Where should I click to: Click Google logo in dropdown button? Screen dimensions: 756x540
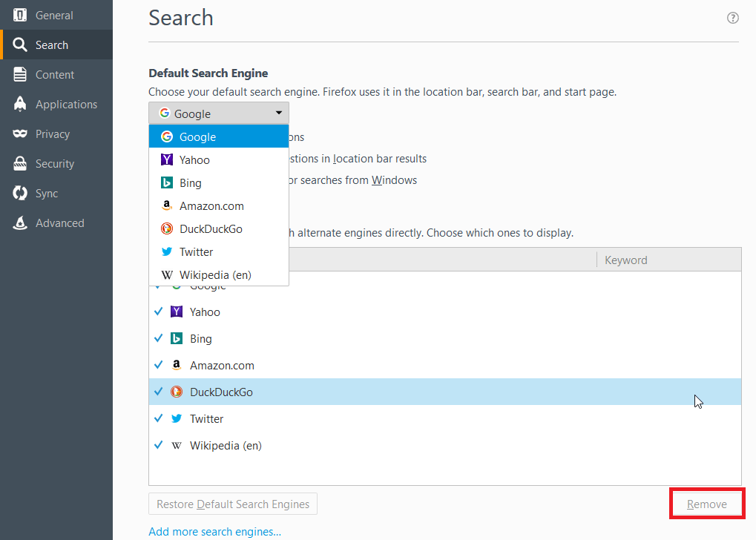click(165, 113)
